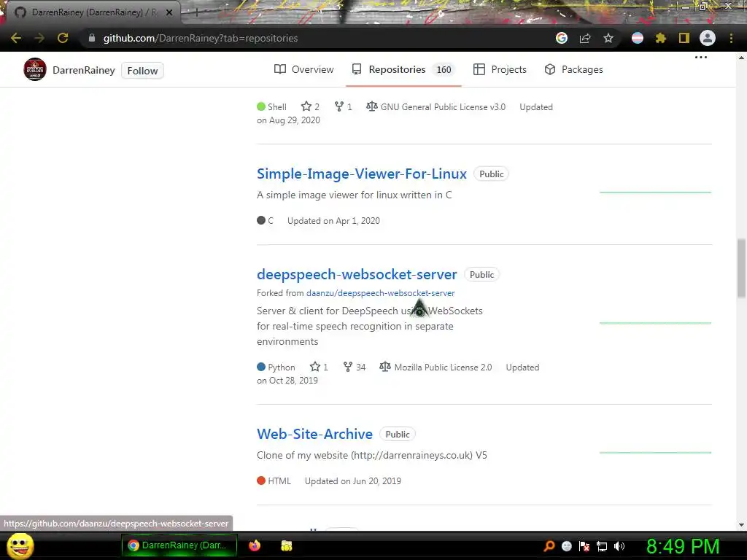
Task: Click the share page icon
Action: tap(585, 38)
